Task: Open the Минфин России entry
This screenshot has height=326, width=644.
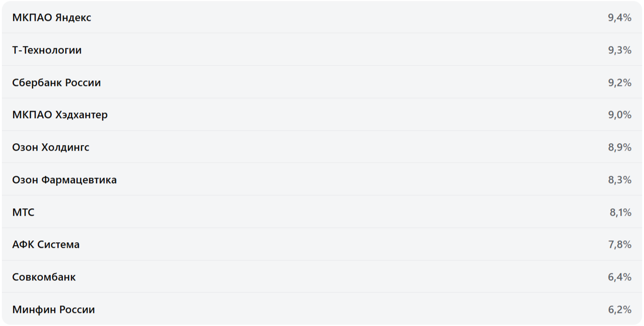Action: (54, 310)
